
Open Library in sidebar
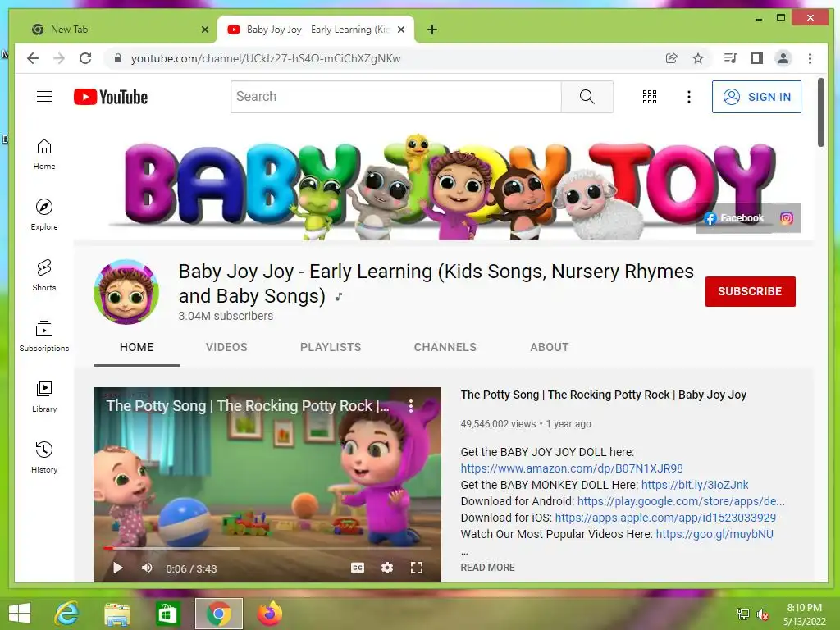44,396
